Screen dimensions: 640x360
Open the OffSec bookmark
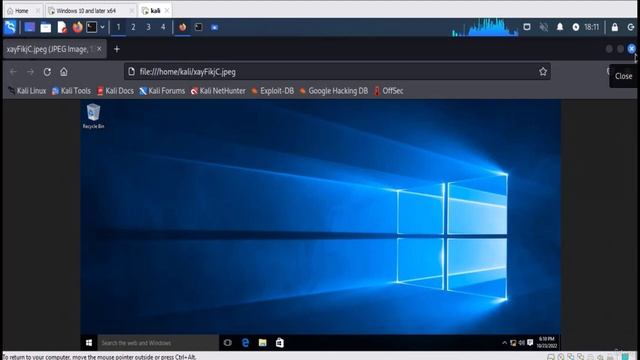point(389,91)
